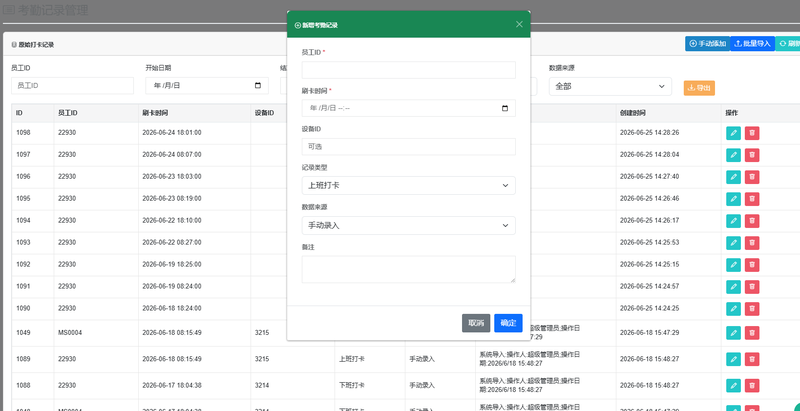
Task: Click punch time 2026-06-19 18:25:00
Action: pos(172,264)
